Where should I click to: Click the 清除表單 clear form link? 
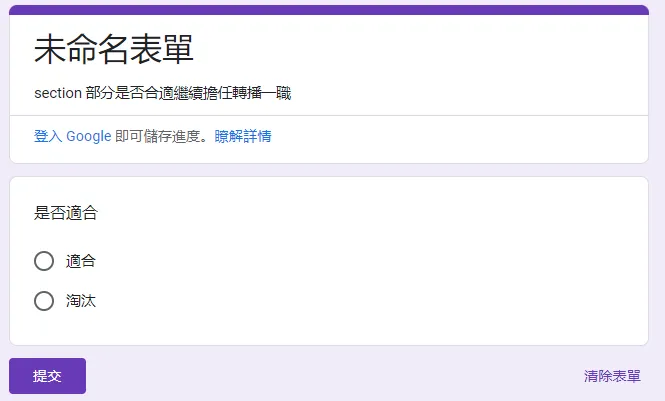pos(612,376)
